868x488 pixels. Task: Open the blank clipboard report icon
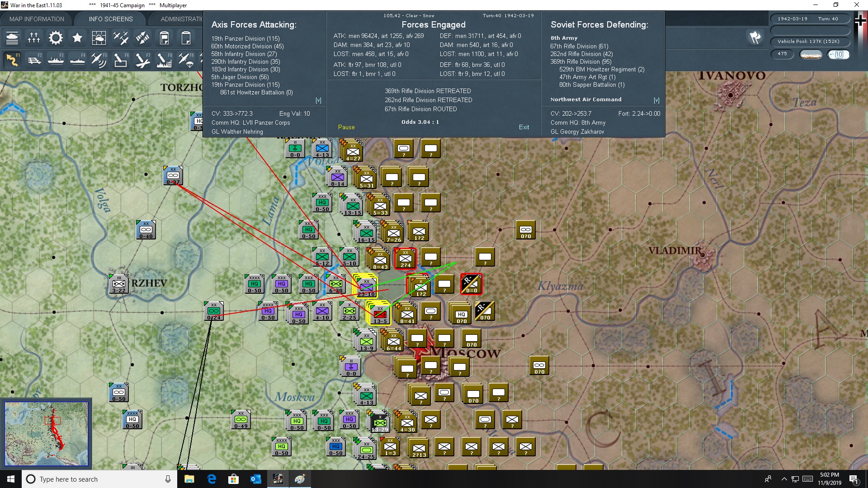186,38
